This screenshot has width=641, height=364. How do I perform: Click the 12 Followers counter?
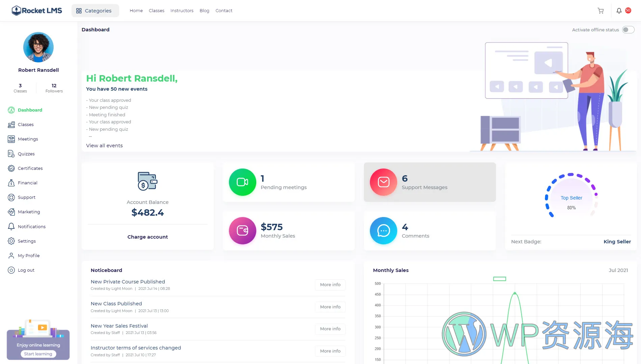[54, 88]
